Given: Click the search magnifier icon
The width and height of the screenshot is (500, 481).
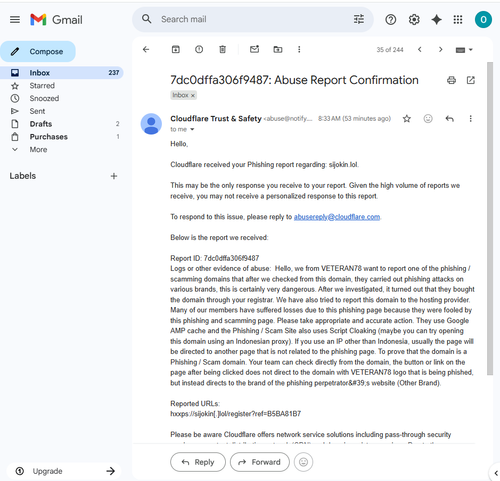Looking at the screenshot, I should coord(147,19).
